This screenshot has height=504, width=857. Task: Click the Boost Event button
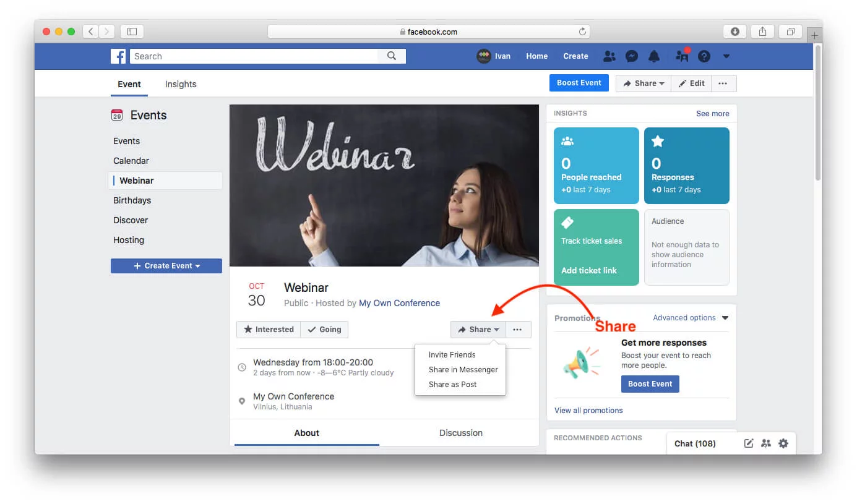coord(579,82)
